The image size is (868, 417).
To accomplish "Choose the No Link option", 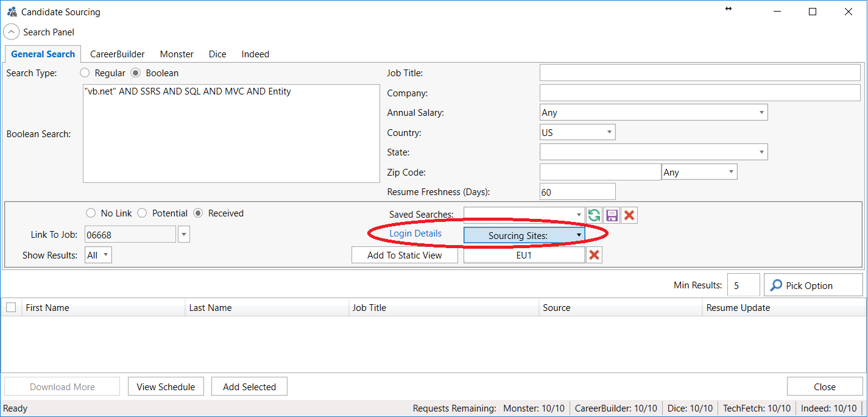I will click(91, 213).
